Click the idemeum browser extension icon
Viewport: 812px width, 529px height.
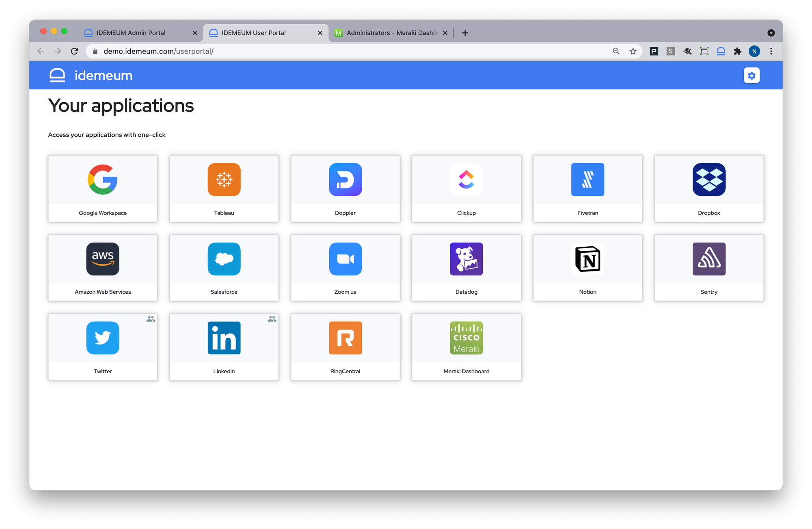[721, 51]
